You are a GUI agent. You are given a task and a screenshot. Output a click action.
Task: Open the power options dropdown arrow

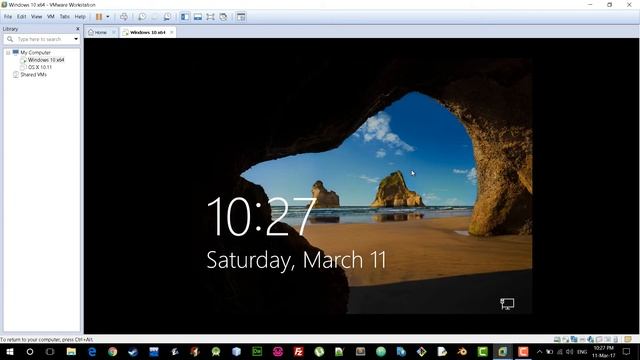108,17
